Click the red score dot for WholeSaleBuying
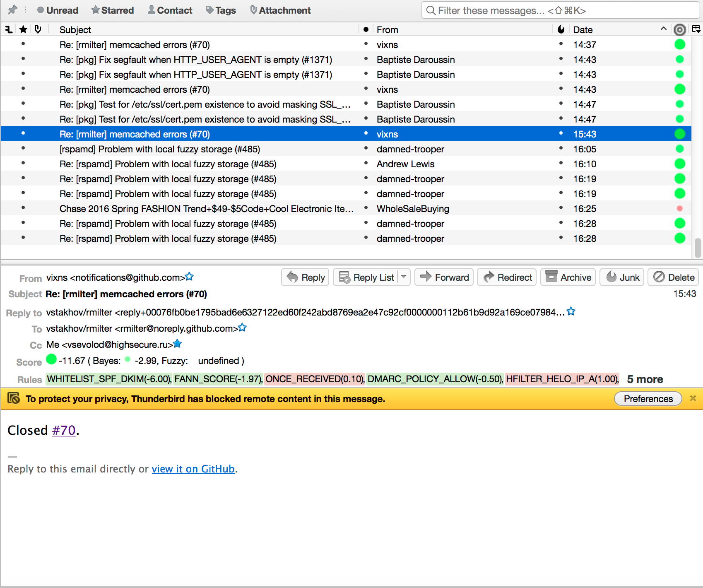The image size is (703, 588). coord(679,209)
